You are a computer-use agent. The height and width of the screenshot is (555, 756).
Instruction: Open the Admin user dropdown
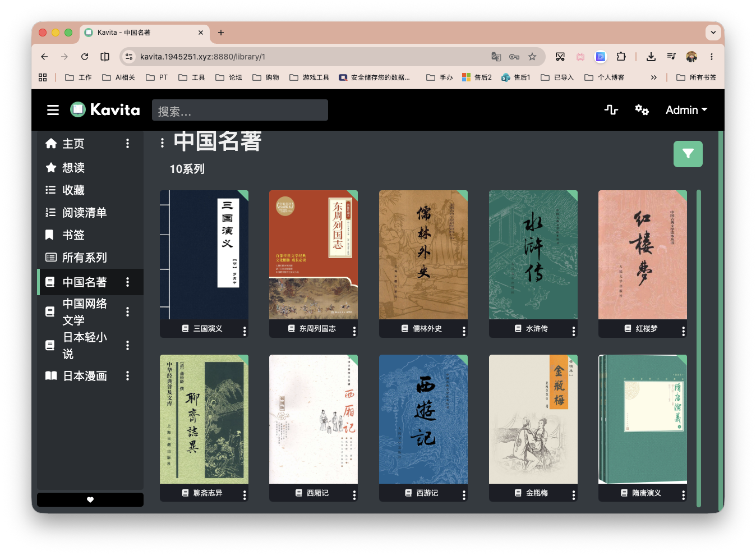(686, 110)
